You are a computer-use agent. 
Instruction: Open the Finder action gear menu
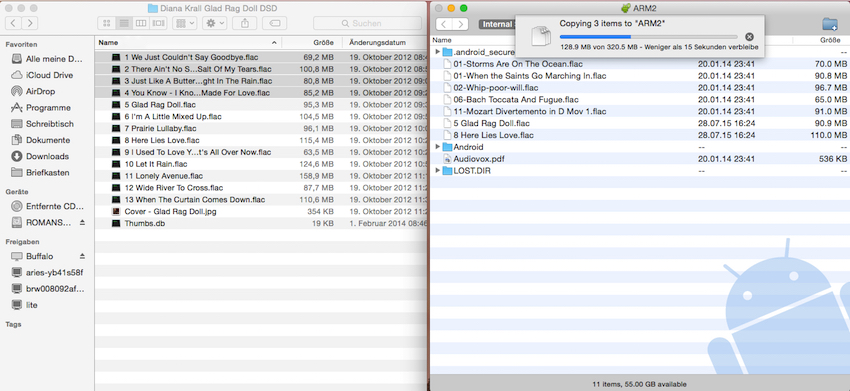click(215, 23)
